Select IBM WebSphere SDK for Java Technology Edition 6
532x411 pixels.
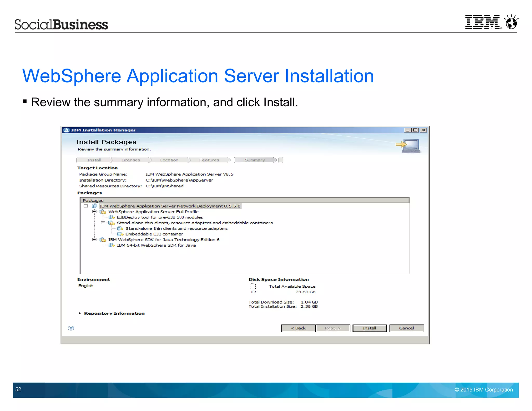tap(164, 240)
